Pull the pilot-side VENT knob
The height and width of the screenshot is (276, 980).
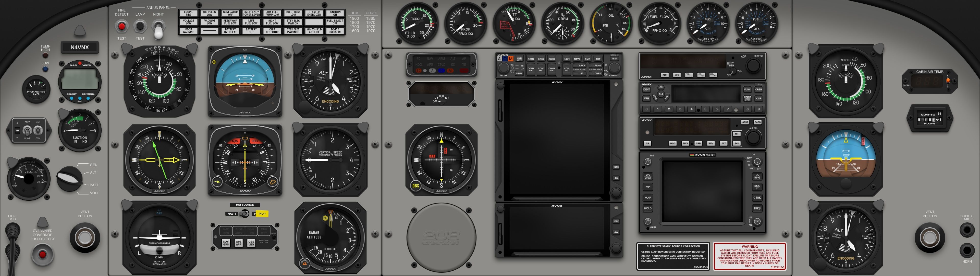pos(84,237)
